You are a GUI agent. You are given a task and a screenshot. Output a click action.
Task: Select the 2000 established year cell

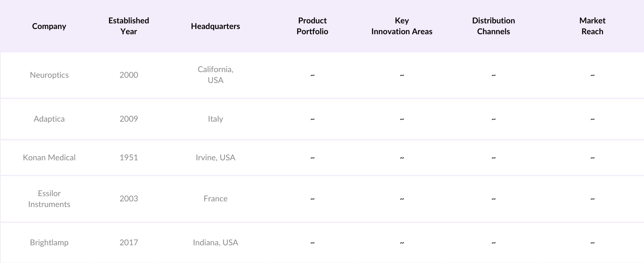pos(129,75)
